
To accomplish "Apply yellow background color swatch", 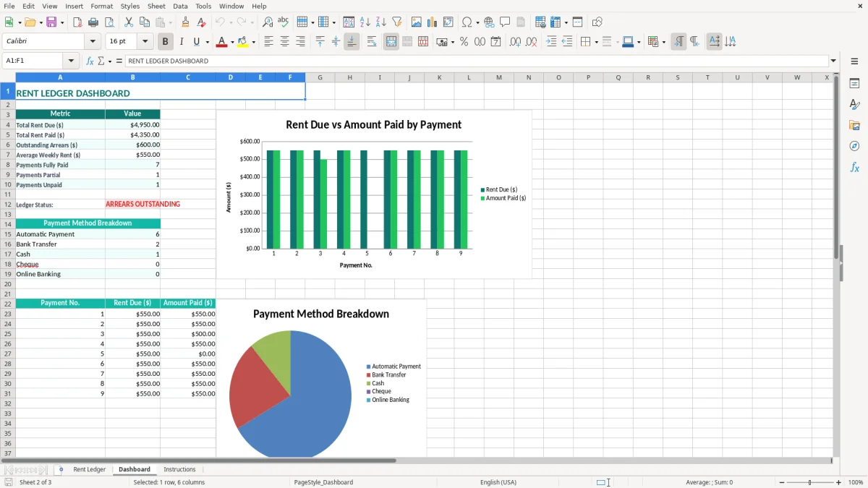I will tap(243, 42).
